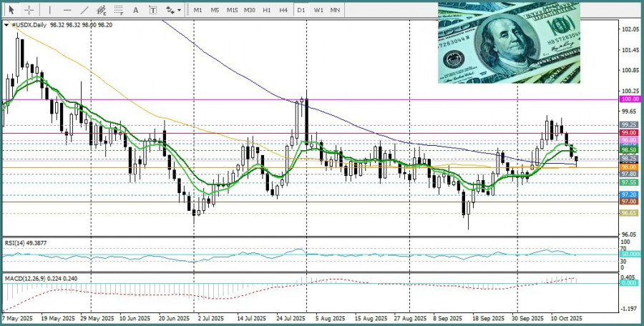Open the arrows objects dropdown
Image resolution: width=644 pixels, height=326 pixels.
tap(172, 10)
